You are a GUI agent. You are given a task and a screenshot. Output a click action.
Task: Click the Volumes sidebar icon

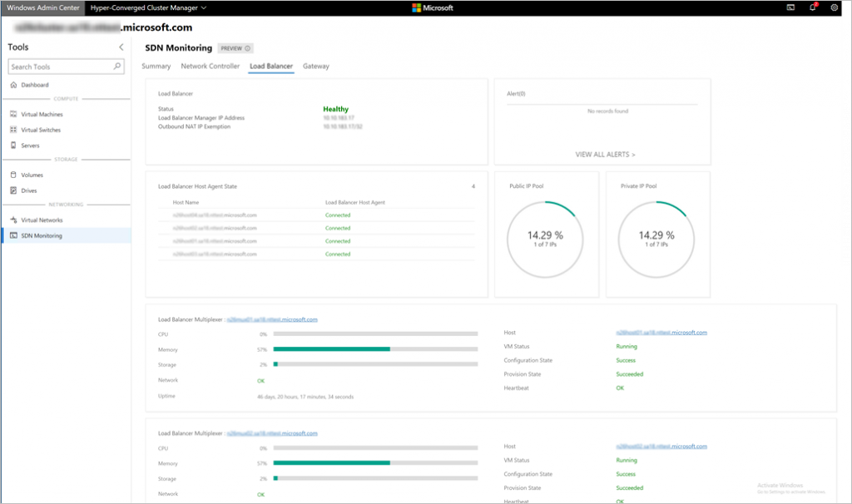pos(13,175)
